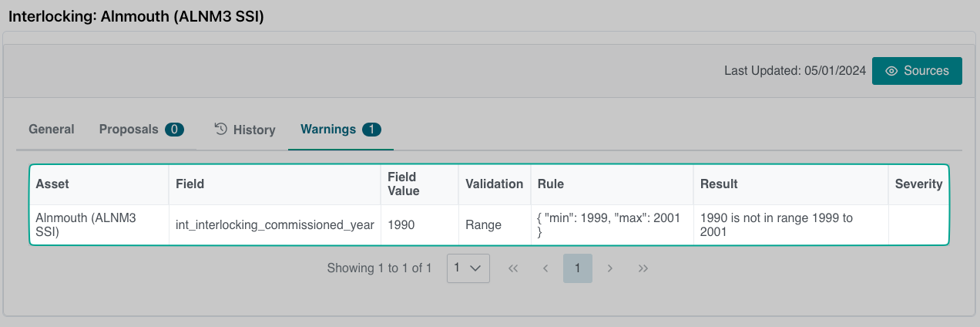Screen dimensions: 980x327
Task: Go to first page double-chevron icon
Action: coord(513,268)
